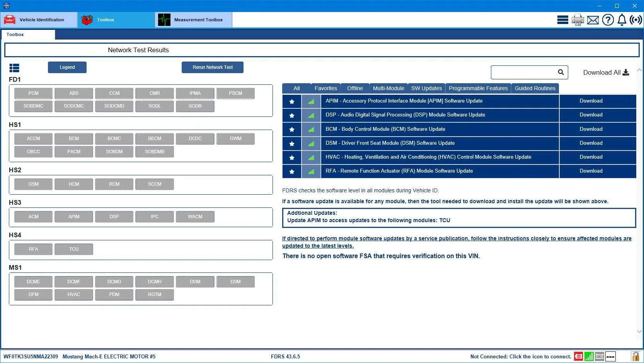644x363 pixels.
Task: Click the dashed voltage indicator icon
Action: (x=610, y=356)
